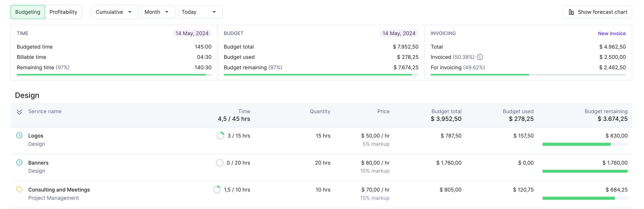Viewport: 644px width, 209px height.
Task: Switch to the Profitability tab
Action: (x=63, y=12)
